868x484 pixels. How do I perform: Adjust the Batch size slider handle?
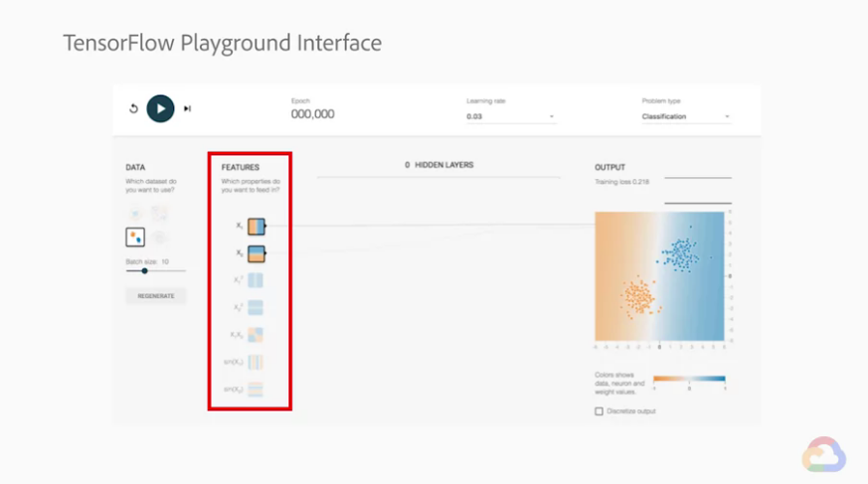pyautogui.click(x=144, y=271)
